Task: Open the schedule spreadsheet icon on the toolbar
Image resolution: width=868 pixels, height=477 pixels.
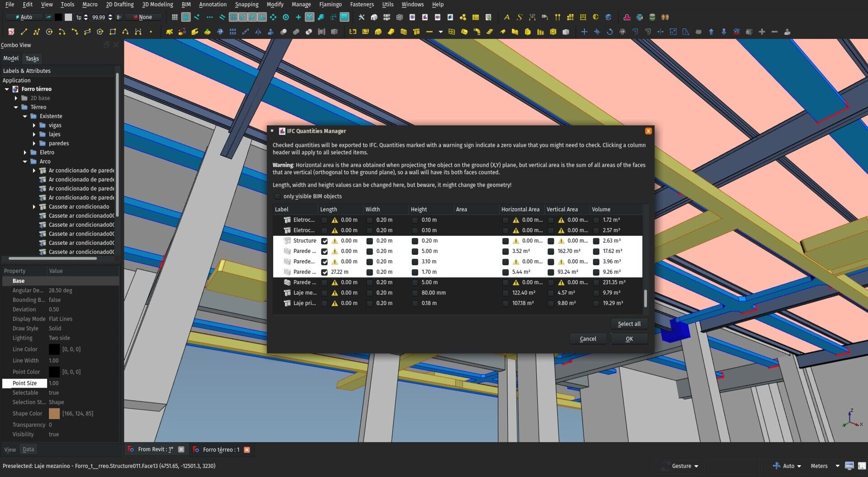Action: pos(476,17)
